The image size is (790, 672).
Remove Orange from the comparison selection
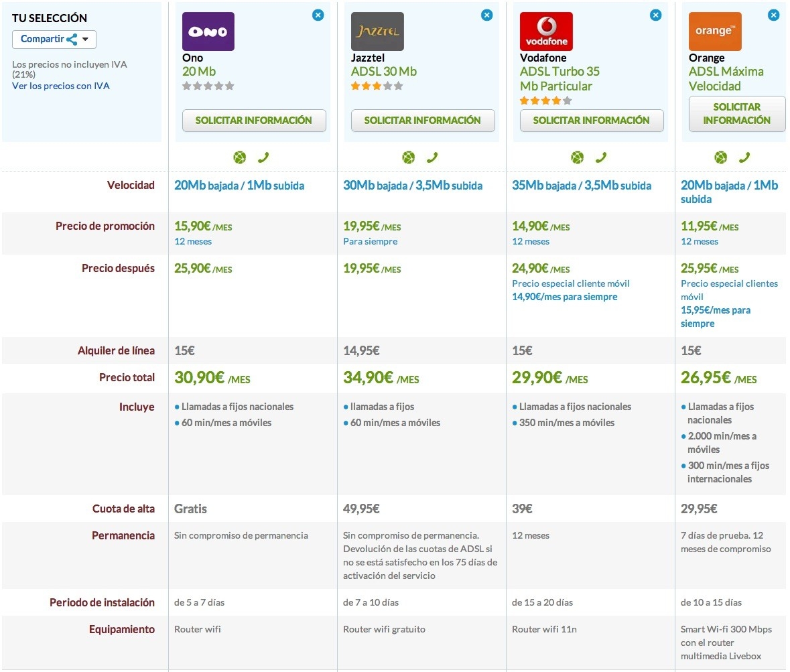point(774,15)
